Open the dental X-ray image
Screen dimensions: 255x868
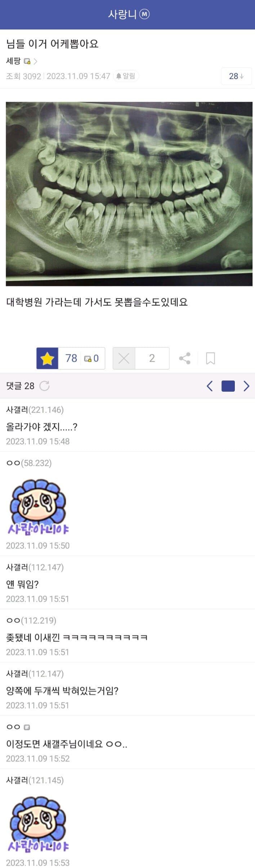pos(129,194)
